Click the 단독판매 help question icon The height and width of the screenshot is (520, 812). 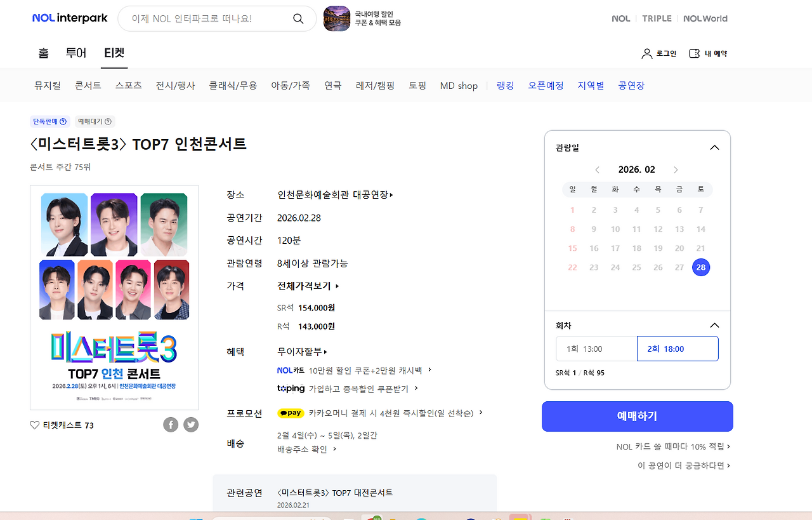[63, 121]
